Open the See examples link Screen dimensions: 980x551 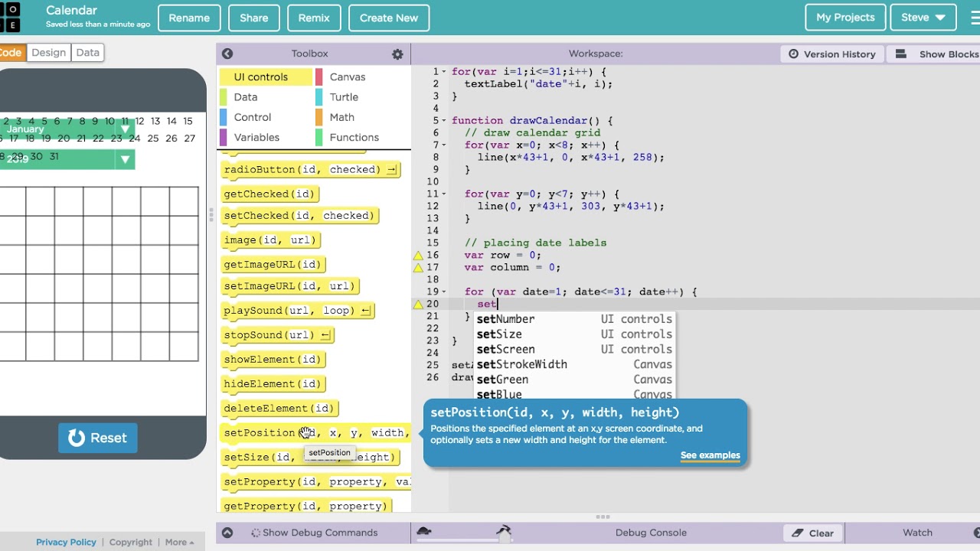(710, 455)
